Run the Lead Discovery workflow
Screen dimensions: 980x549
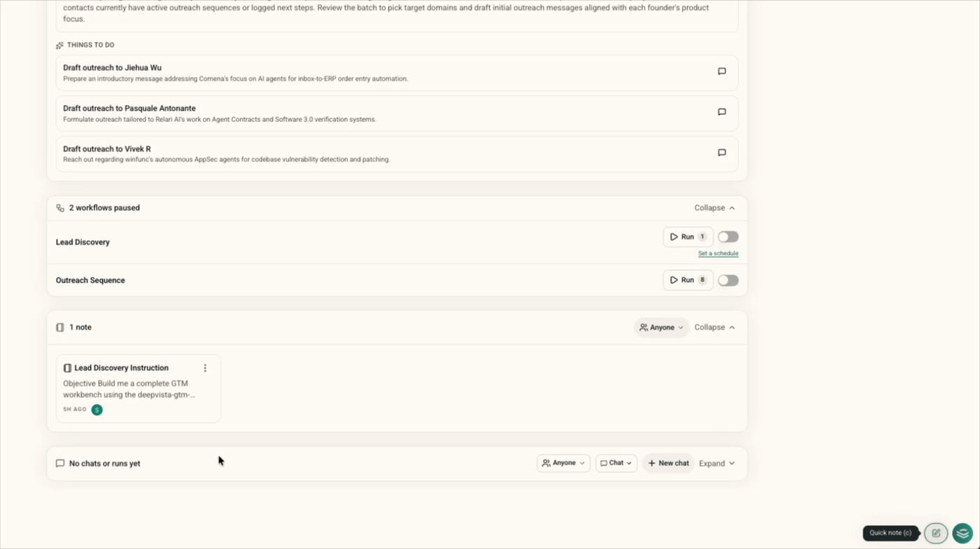(687, 237)
